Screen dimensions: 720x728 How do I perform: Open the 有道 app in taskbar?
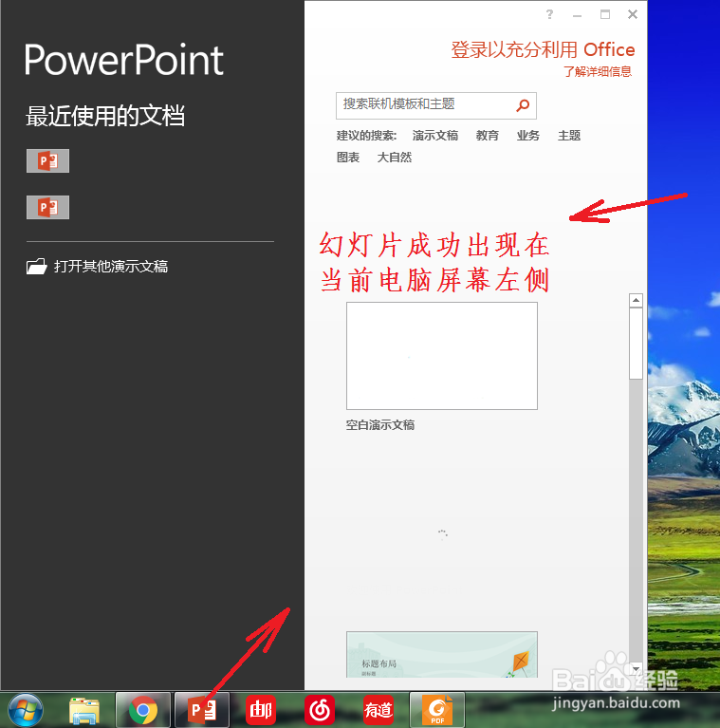pos(378,710)
